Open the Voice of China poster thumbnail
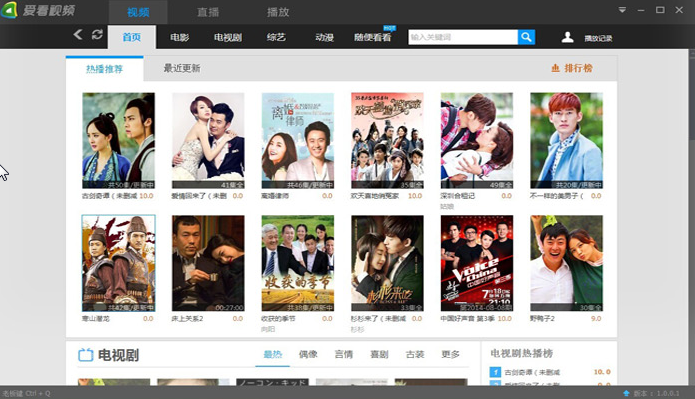The height and width of the screenshot is (399, 695). [476, 263]
